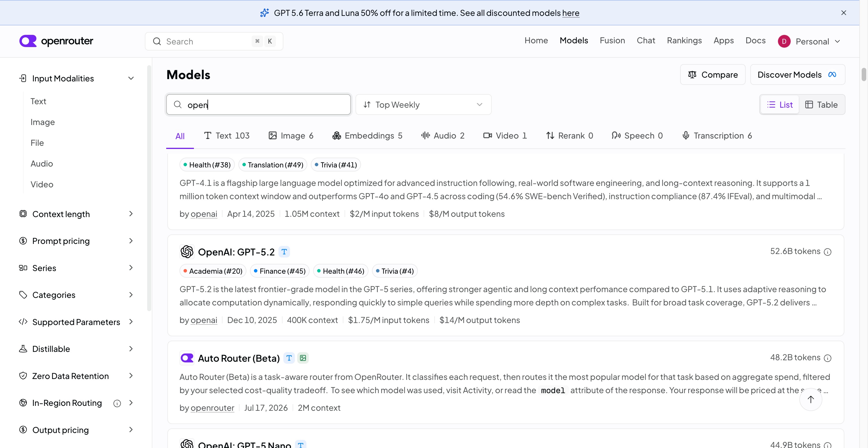Image resolution: width=868 pixels, height=448 pixels.
Task: Expand the Categories filter
Action: [x=77, y=295]
